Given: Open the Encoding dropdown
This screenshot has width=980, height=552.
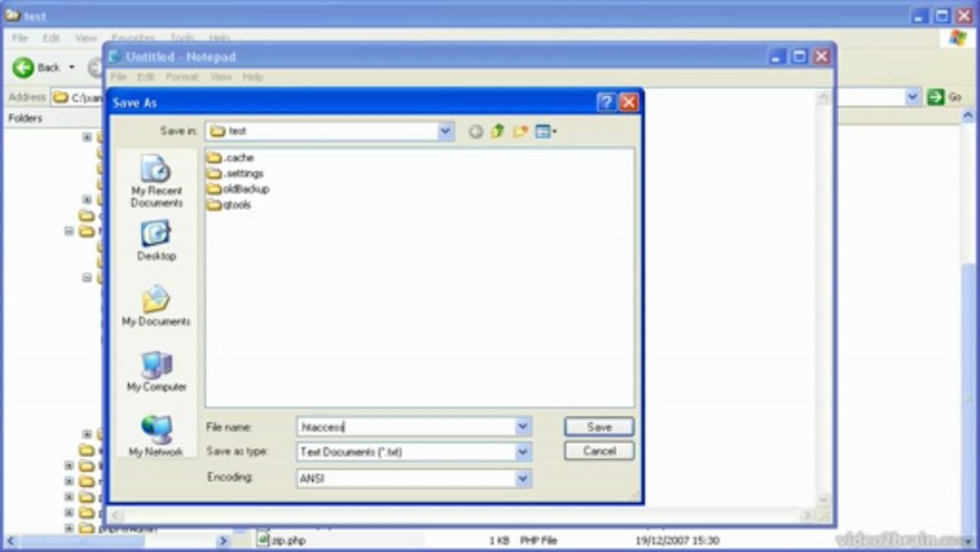Looking at the screenshot, I should point(523,478).
